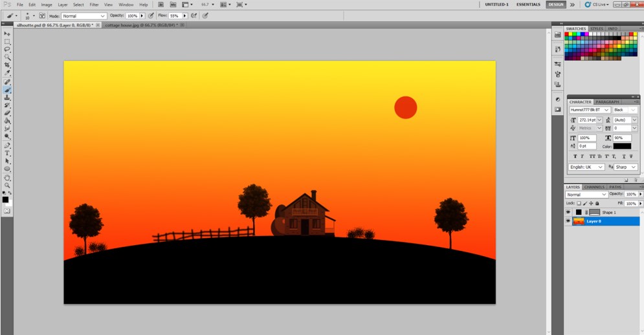
Task: Select the Move tool
Action: click(x=7, y=33)
